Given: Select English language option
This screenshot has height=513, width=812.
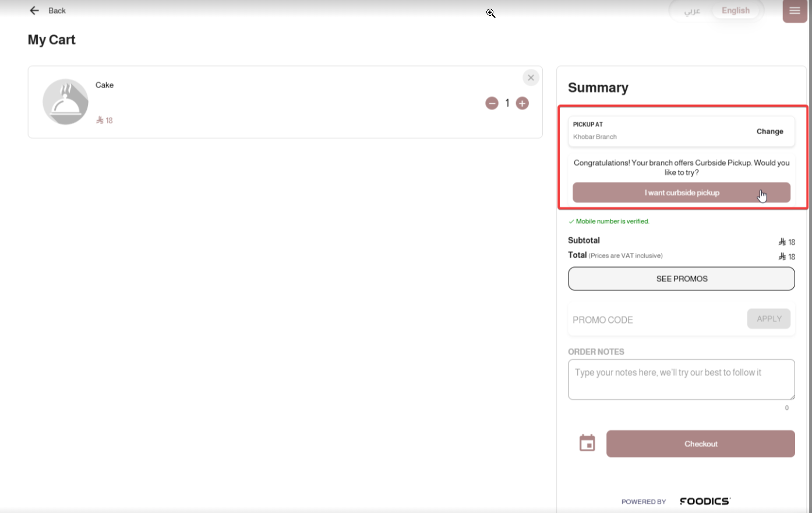Looking at the screenshot, I should click(736, 10).
